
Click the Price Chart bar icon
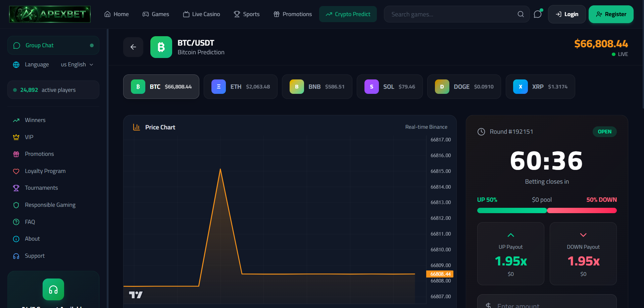pyautogui.click(x=137, y=127)
